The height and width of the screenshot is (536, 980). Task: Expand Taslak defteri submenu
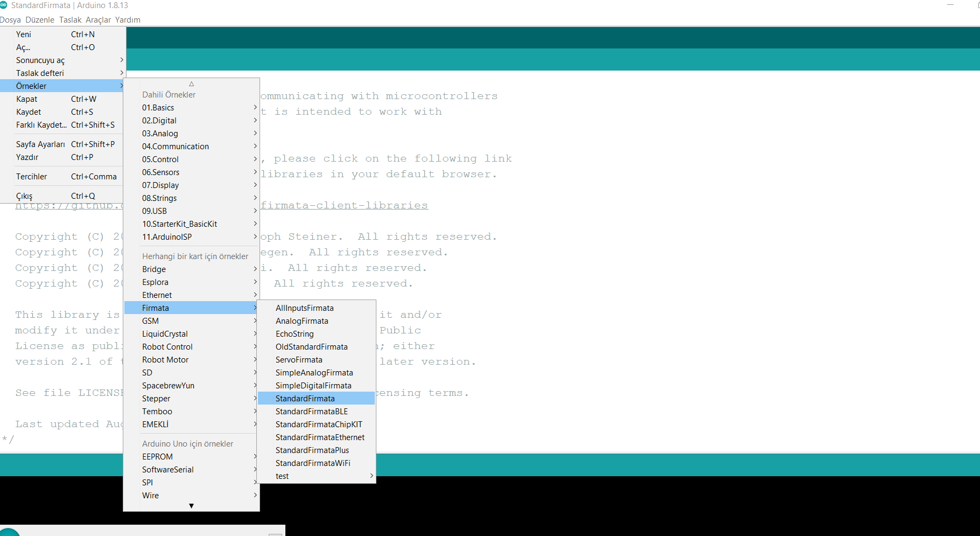point(63,73)
